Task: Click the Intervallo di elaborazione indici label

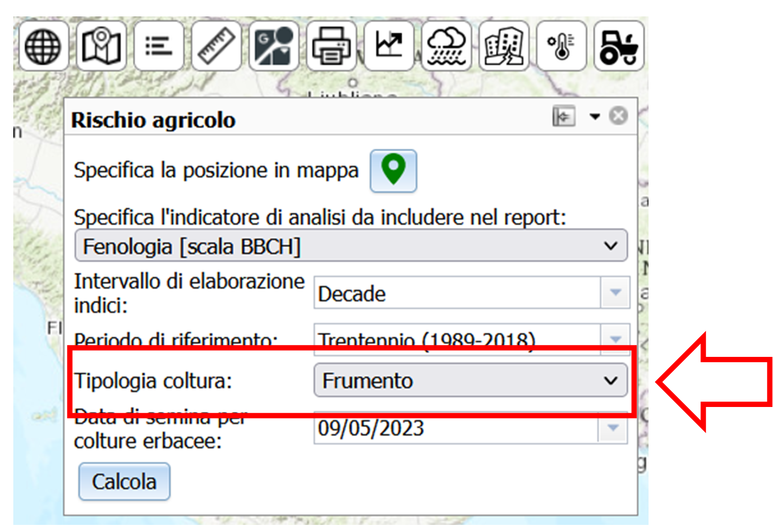Action: click(x=189, y=293)
